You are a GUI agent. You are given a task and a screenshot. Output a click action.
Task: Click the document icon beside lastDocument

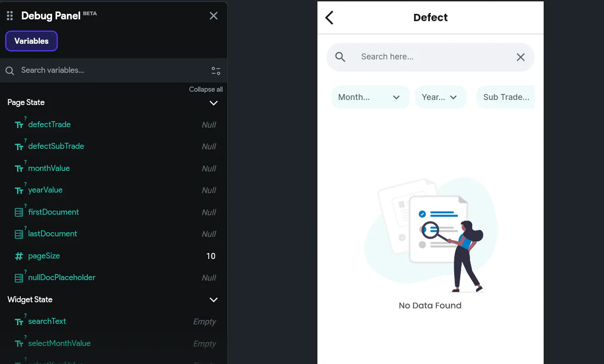(x=19, y=234)
